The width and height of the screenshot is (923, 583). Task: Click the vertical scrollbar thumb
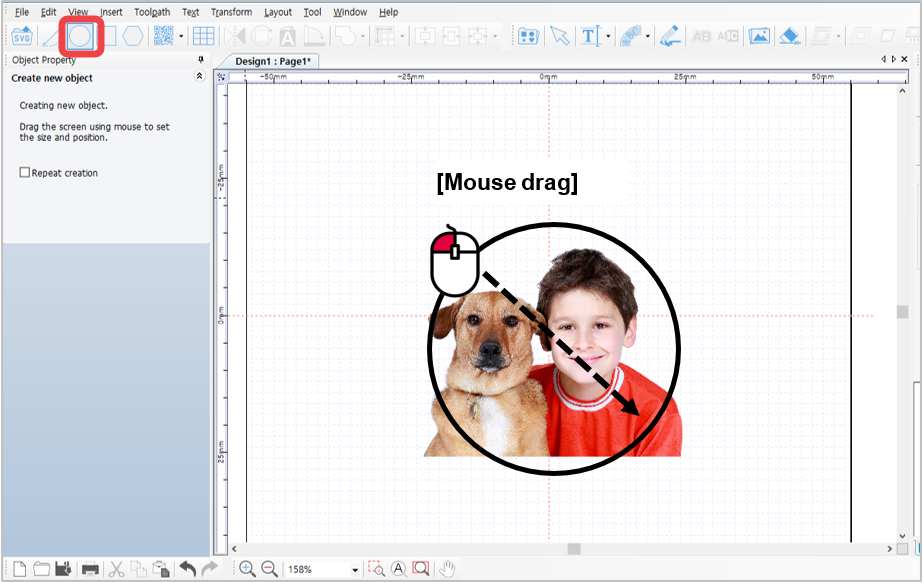click(902, 312)
